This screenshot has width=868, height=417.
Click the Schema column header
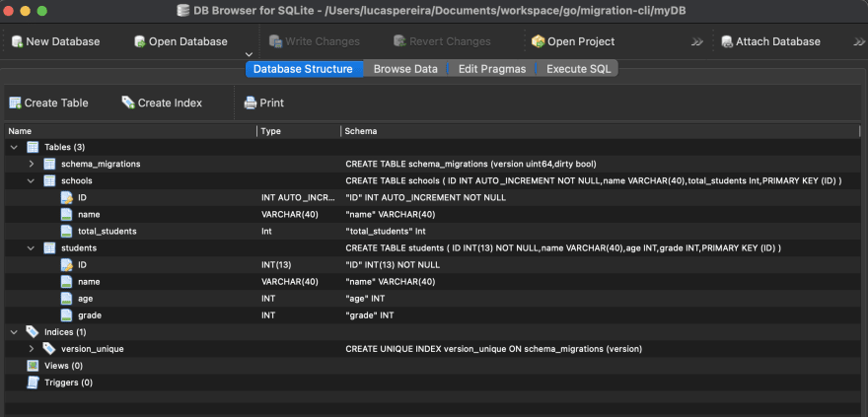(x=600, y=131)
